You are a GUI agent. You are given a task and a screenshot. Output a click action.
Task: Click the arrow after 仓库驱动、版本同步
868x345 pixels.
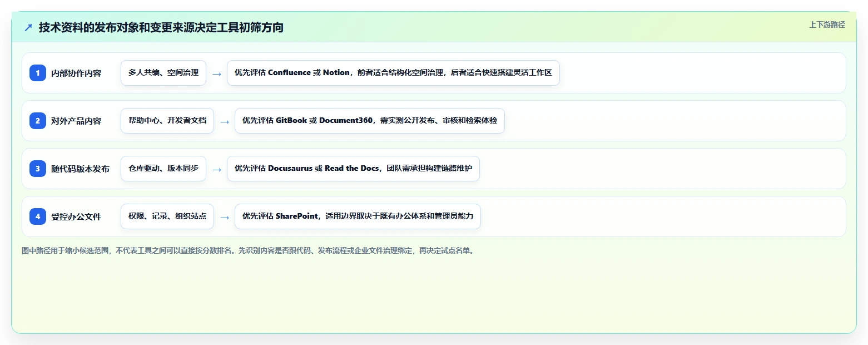[x=217, y=169]
